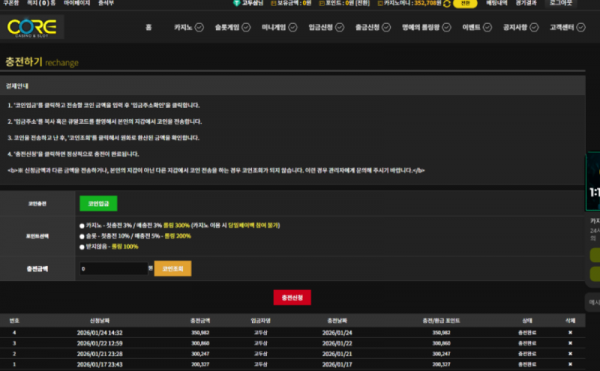Viewport: 600px width, 371px height.
Task: Click the date cell 2026/01/24 14:32
Action: tap(99, 333)
